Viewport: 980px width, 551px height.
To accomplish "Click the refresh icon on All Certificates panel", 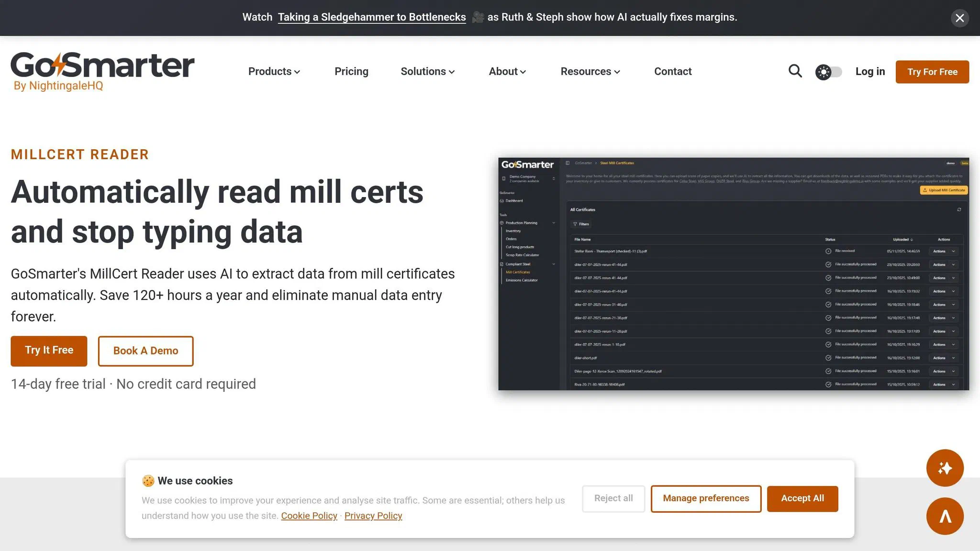I will pyautogui.click(x=959, y=209).
